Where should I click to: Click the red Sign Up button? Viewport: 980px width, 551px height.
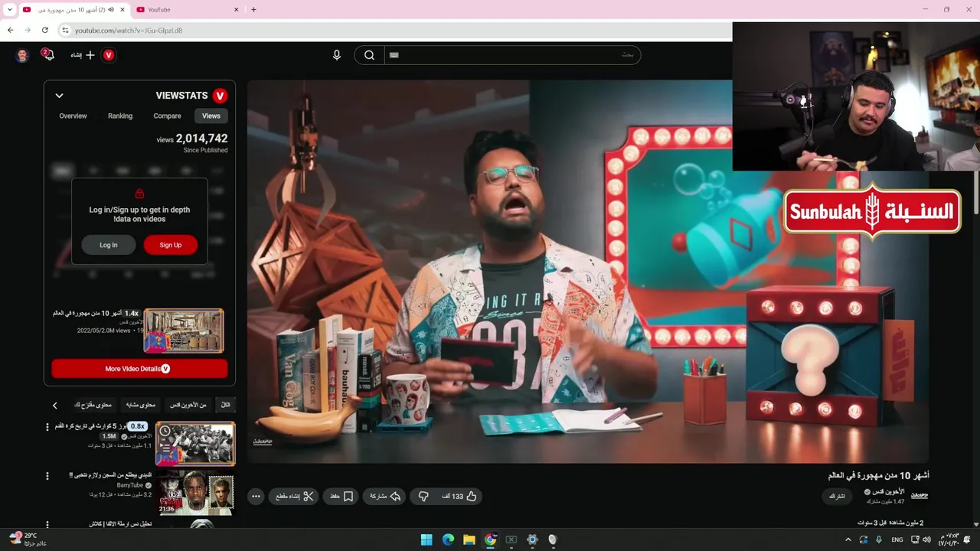pyautogui.click(x=171, y=245)
